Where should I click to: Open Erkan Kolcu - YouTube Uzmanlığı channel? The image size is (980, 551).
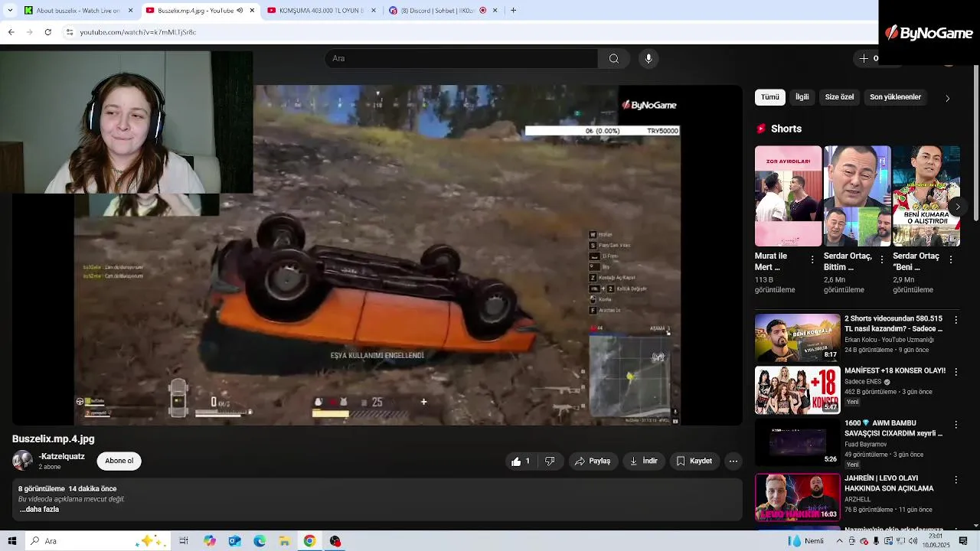click(x=889, y=340)
